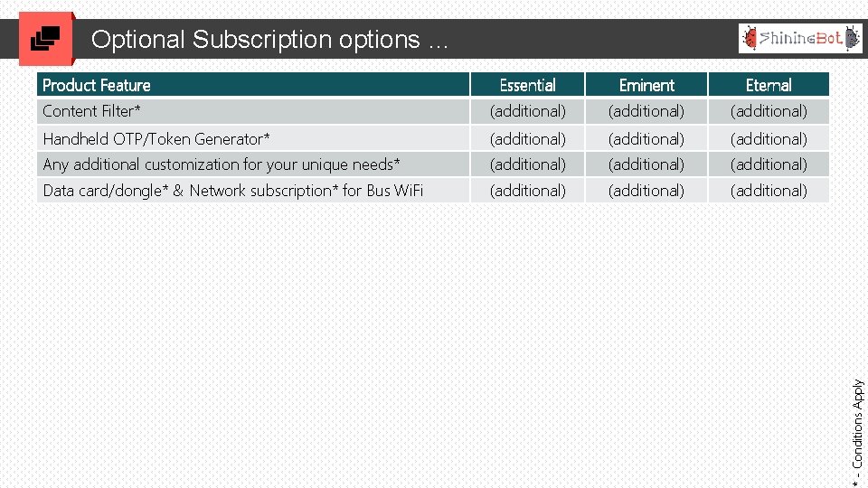Screen dimensions: 868x488
Task: Click Eminent cell for Content Filter
Action: pyautogui.click(x=646, y=111)
